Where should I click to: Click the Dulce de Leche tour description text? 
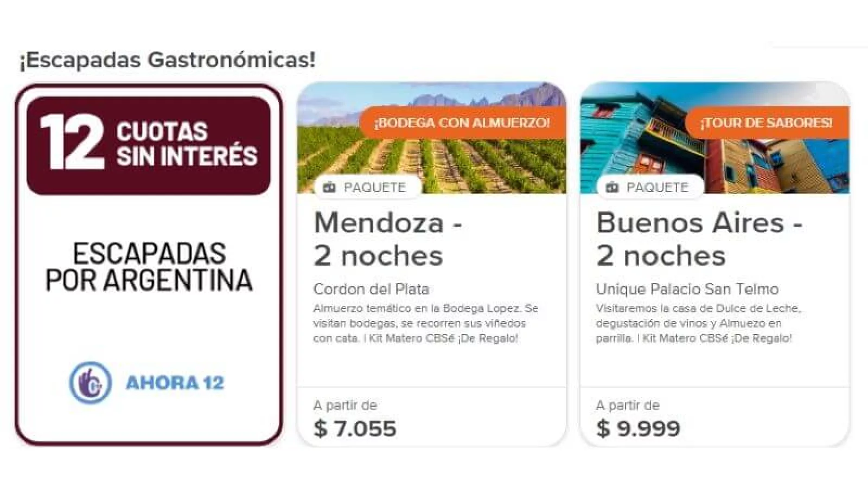(x=698, y=323)
